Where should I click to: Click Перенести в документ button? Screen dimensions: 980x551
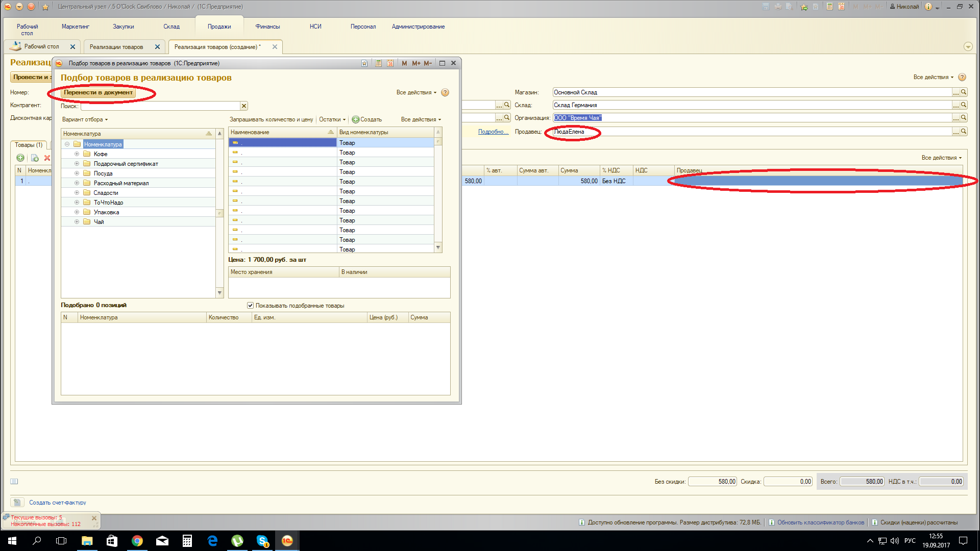[98, 92]
